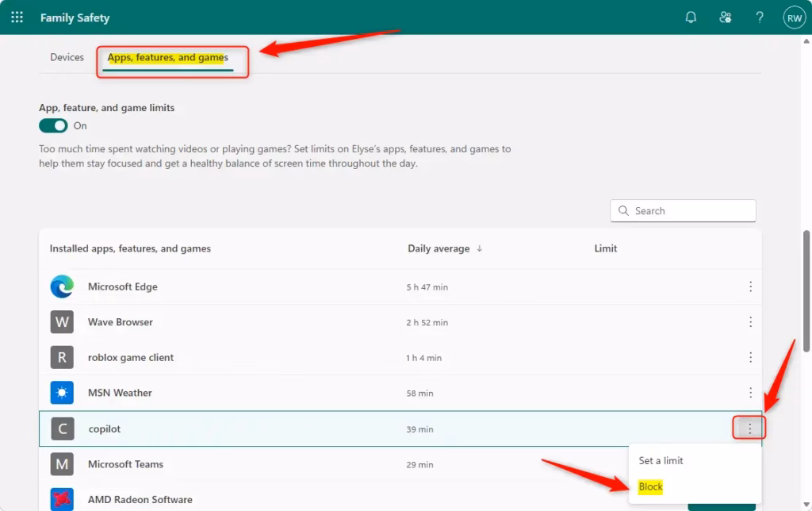The width and height of the screenshot is (812, 511).
Task: Select the MSN Weather row name
Action: tap(120, 393)
